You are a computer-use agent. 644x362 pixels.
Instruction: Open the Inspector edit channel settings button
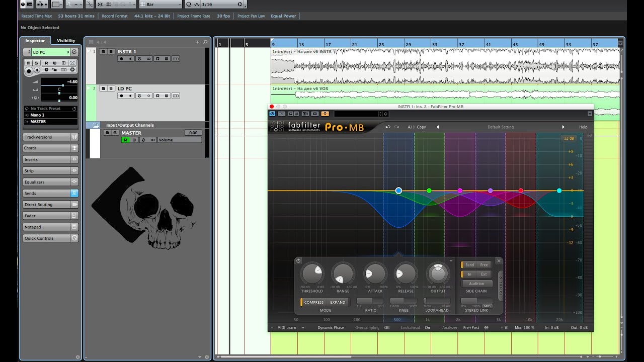point(74,52)
